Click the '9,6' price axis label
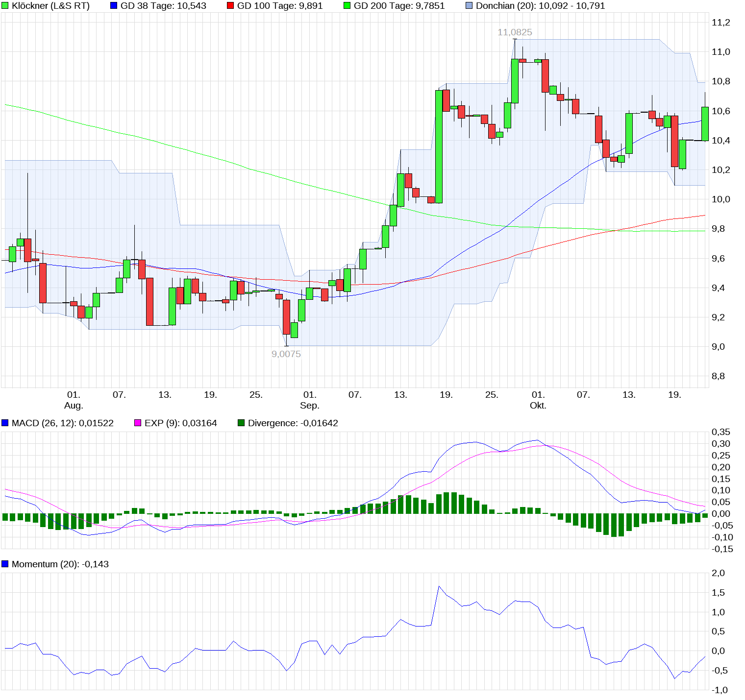 click(718, 259)
